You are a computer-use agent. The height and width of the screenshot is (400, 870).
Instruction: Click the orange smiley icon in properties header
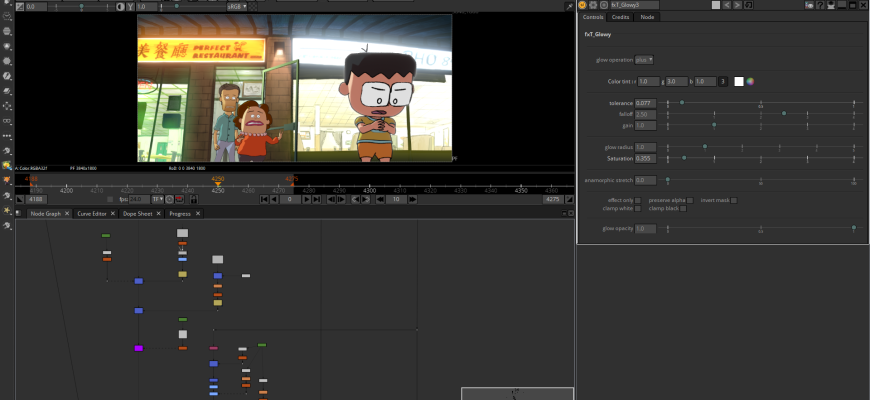583,5
